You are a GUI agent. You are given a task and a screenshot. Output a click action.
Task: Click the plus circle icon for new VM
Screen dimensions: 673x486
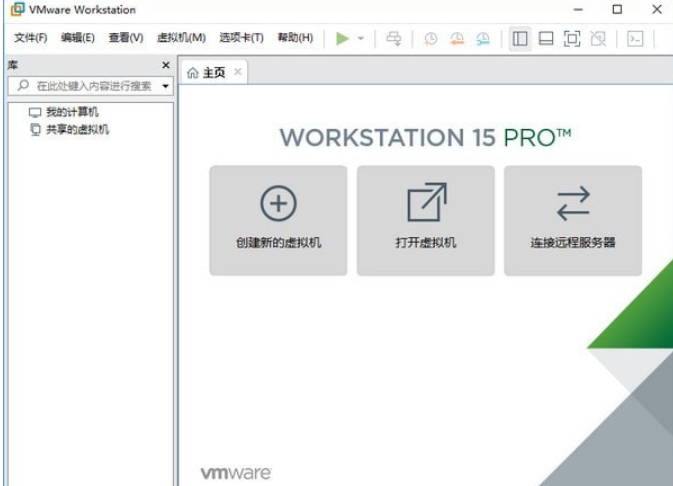(x=279, y=203)
